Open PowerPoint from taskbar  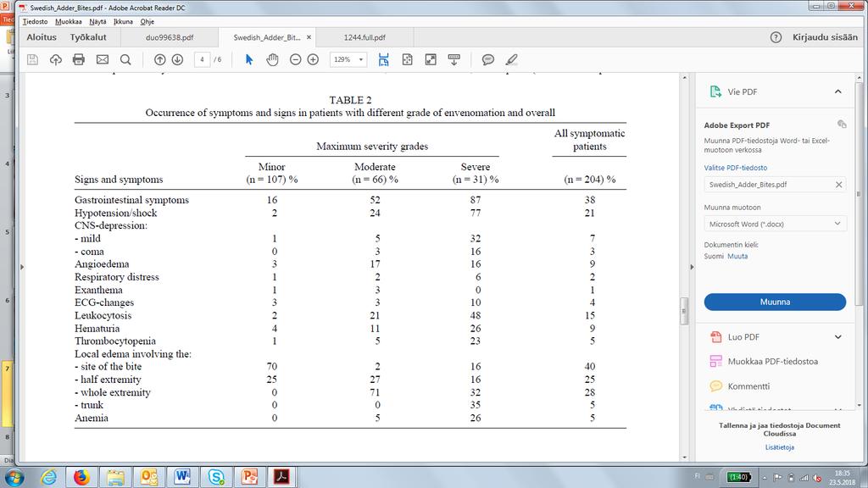pyautogui.click(x=249, y=476)
